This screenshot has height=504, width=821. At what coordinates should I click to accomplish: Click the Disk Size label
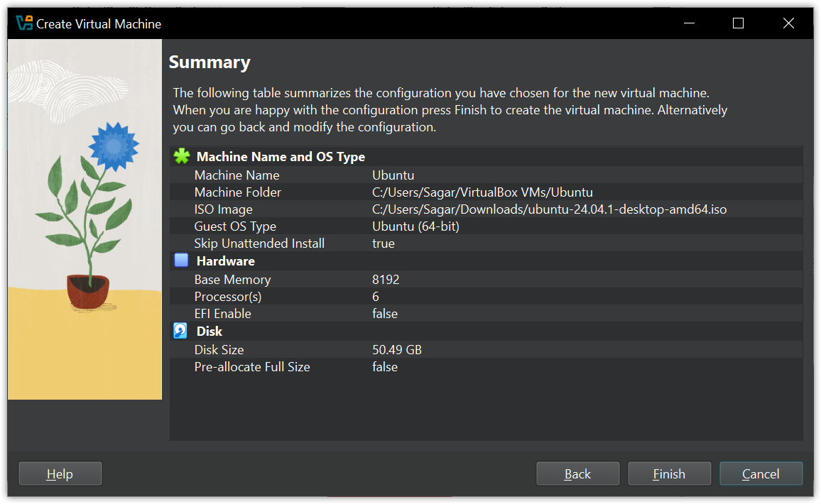[219, 350]
